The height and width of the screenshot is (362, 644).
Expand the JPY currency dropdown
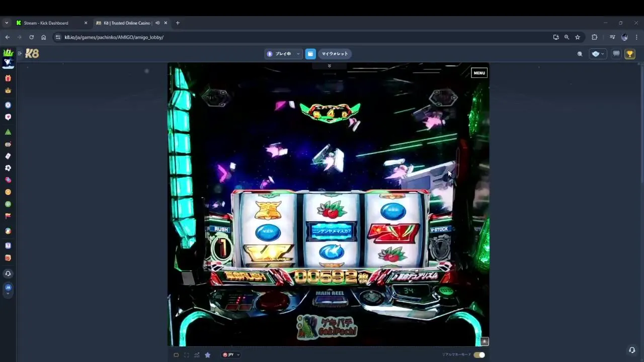click(231, 355)
